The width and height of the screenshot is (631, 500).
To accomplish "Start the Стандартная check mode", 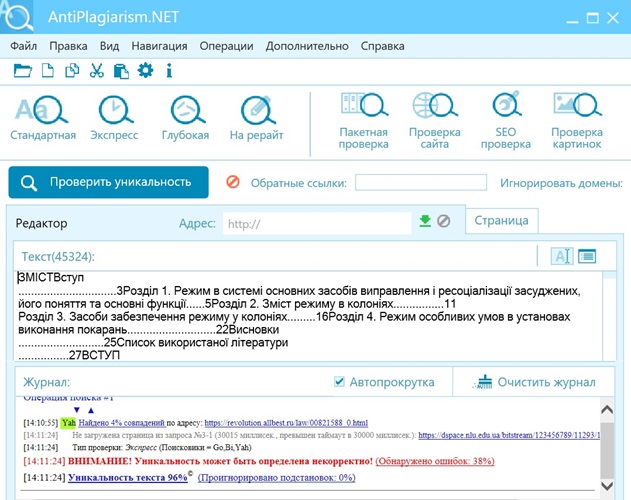I will click(43, 118).
